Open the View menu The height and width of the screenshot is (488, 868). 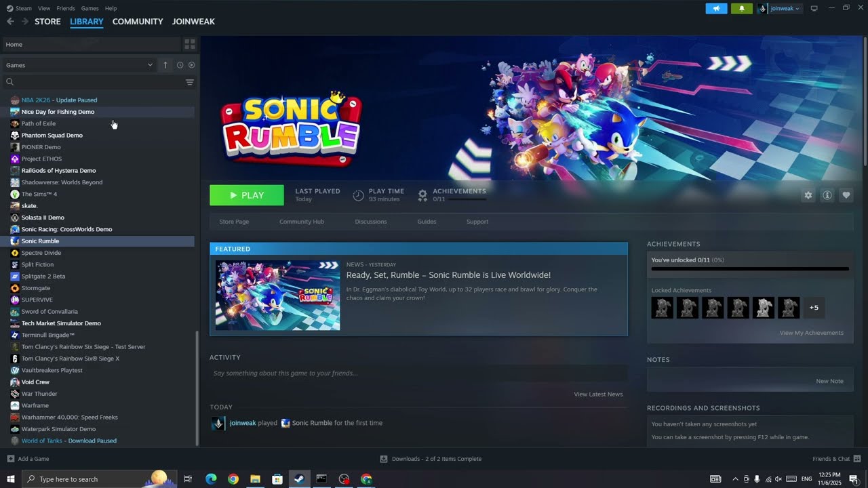click(44, 8)
